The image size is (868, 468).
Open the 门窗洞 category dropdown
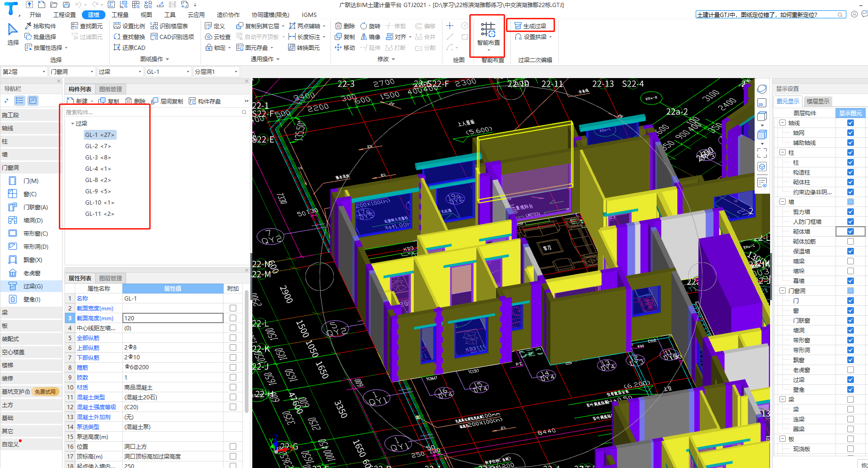point(72,71)
